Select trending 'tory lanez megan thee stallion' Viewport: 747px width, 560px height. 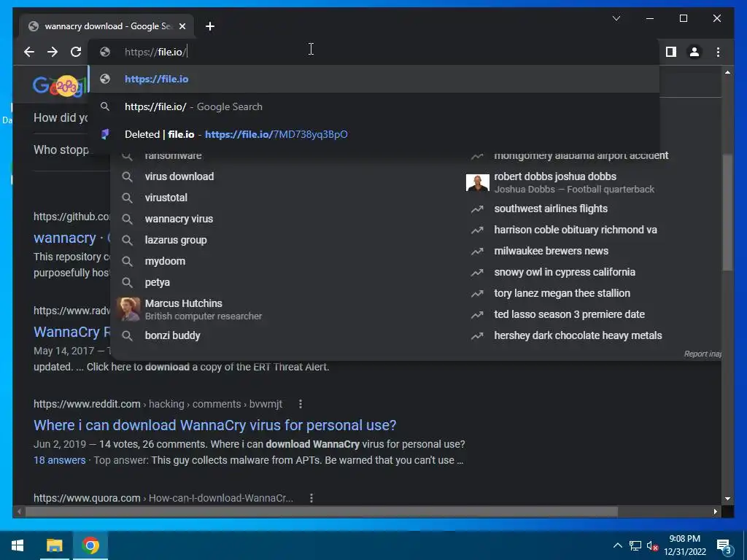pos(562,293)
